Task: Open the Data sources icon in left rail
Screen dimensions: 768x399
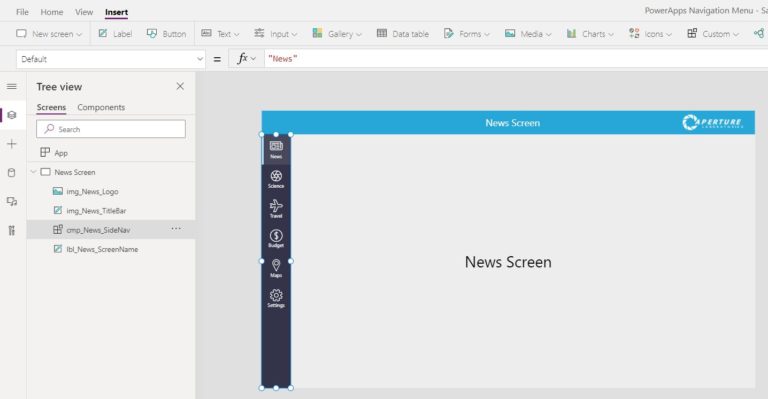Action: pos(12,173)
